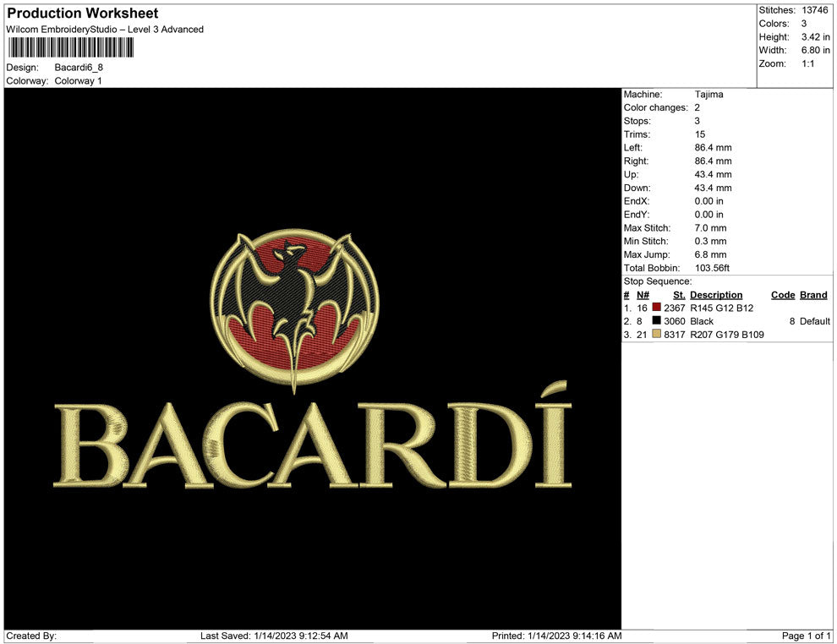This screenshot has height=644, width=837.
Task: Click the zoom value '1:1'
Action: click(x=807, y=63)
